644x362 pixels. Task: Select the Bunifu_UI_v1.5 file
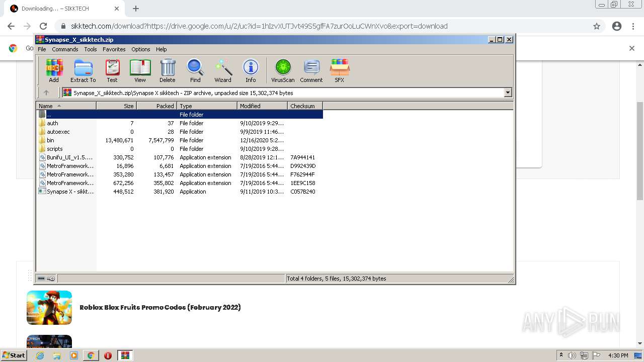click(x=180, y=157)
